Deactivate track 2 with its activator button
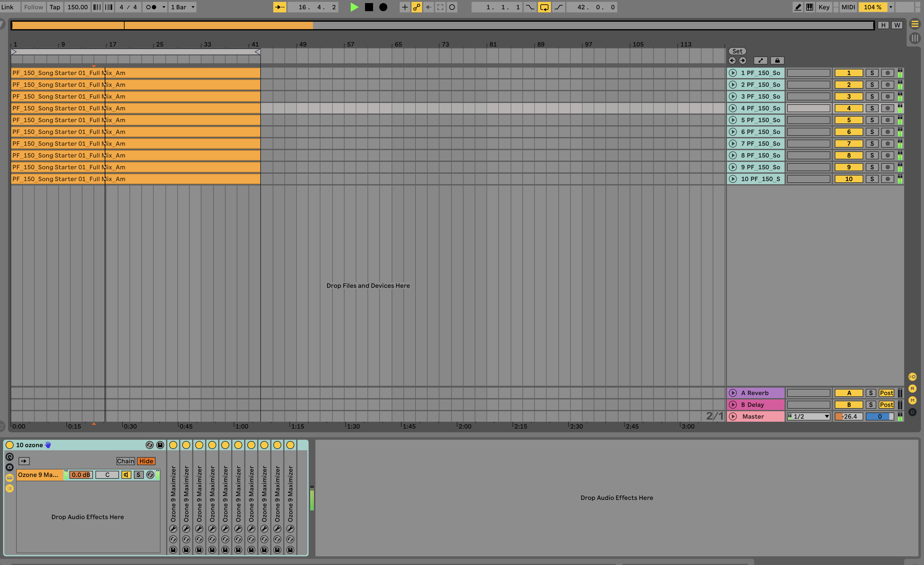Image resolution: width=924 pixels, height=565 pixels. [849, 85]
